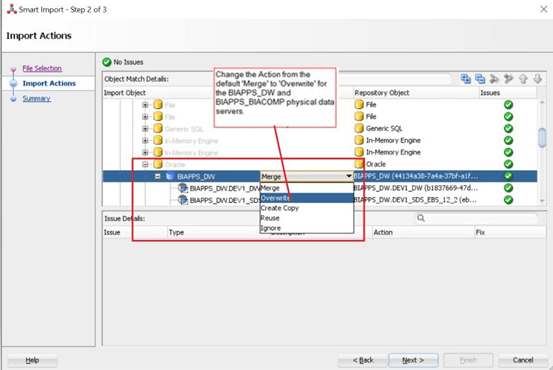Choose Create Copy from the action list
Image resolution: width=553 pixels, height=370 pixels.
point(306,208)
